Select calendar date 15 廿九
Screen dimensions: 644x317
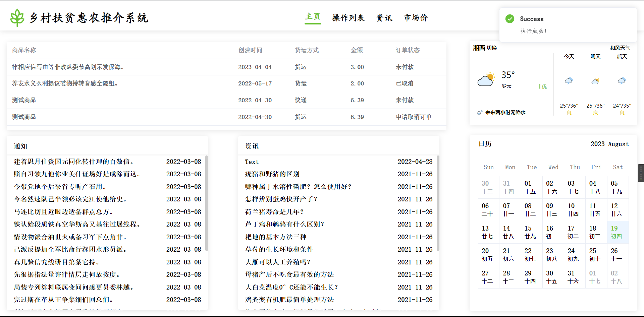(532, 232)
